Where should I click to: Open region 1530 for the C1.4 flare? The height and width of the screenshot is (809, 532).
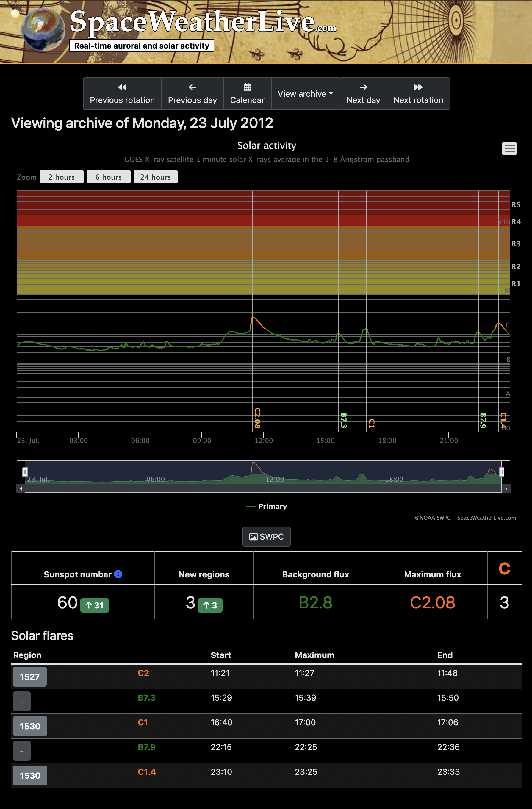(30, 776)
